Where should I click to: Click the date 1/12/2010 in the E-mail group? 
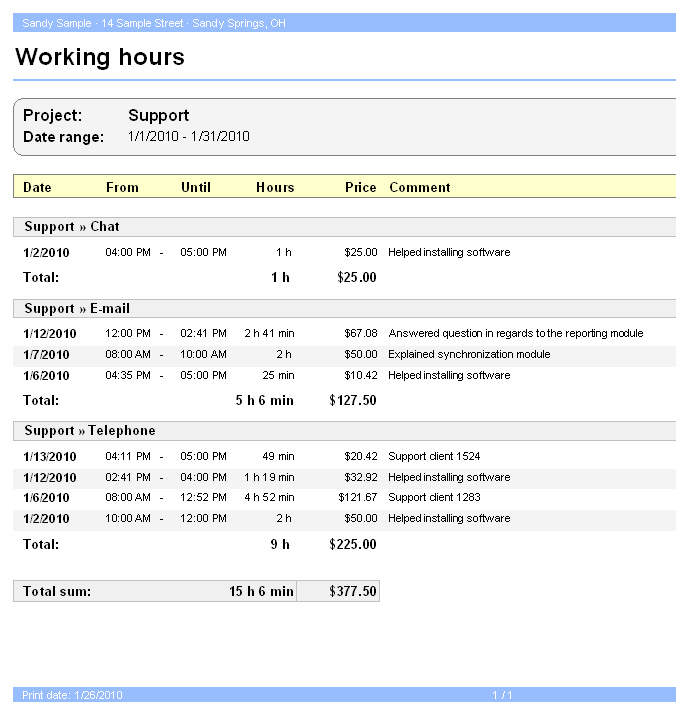coord(50,334)
